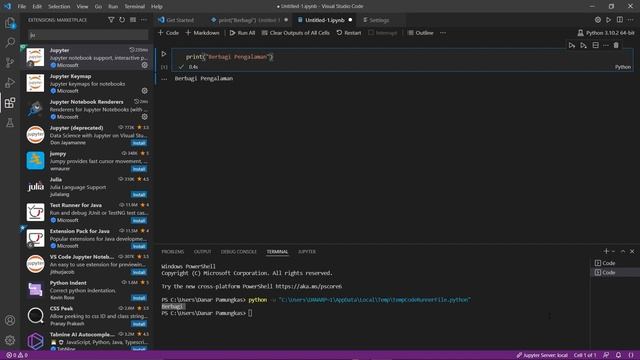Screen dimensions: 640x360
Task: Open the Extensions view in activity bar
Action: tap(10, 102)
